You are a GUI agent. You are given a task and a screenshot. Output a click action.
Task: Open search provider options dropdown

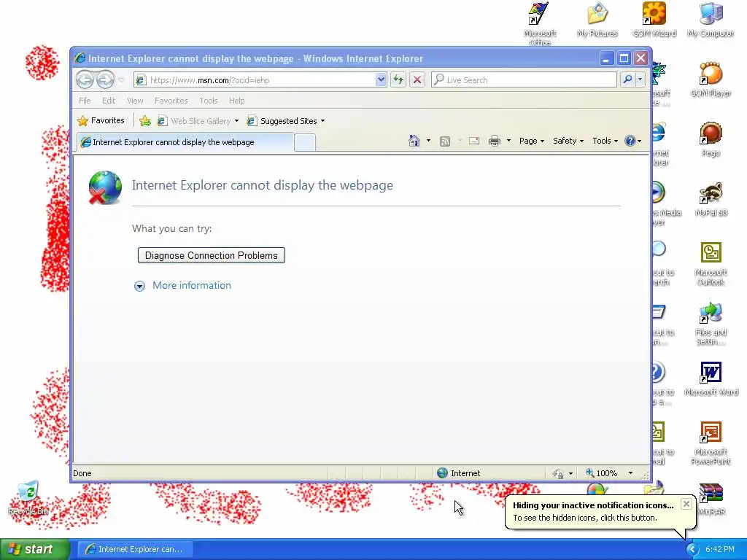(640, 79)
